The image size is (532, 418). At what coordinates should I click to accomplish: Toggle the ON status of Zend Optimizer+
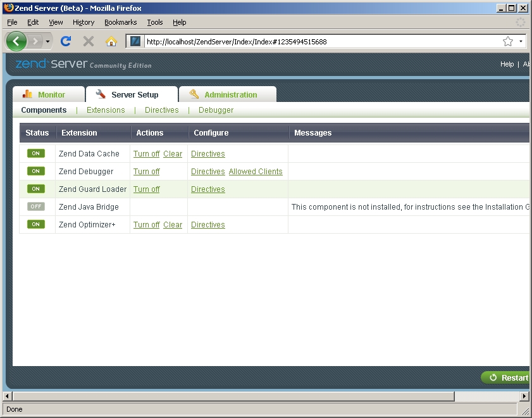36,224
